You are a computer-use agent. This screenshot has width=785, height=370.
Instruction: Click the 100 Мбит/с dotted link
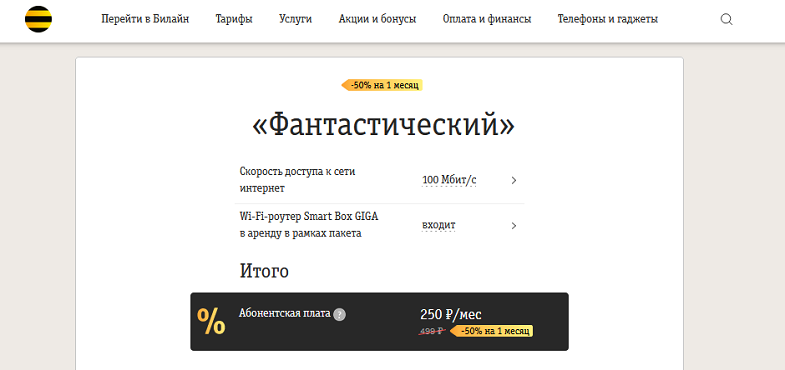tap(449, 180)
